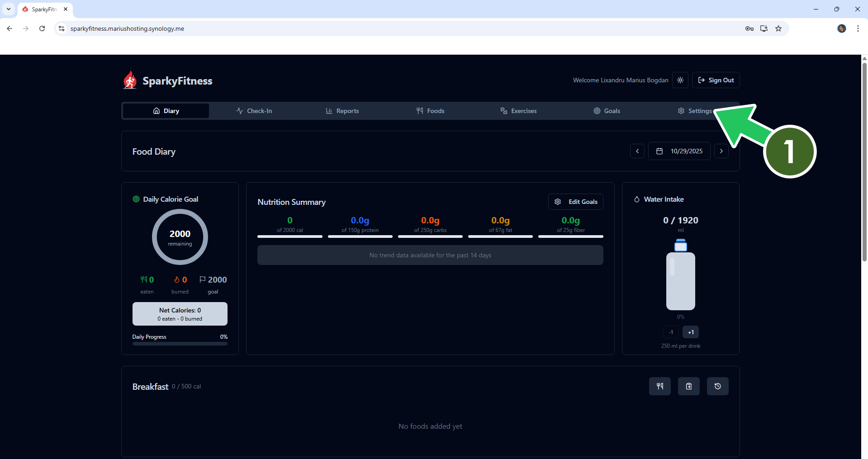Click the Sign Out button
868x459 pixels.
pos(716,80)
